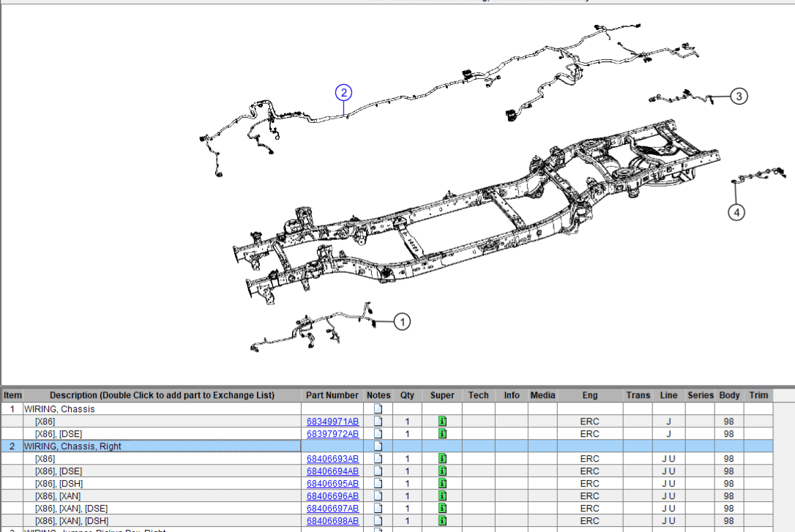The height and width of the screenshot is (532, 795).
Task: Click the Trim column header
Action: (x=758, y=395)
